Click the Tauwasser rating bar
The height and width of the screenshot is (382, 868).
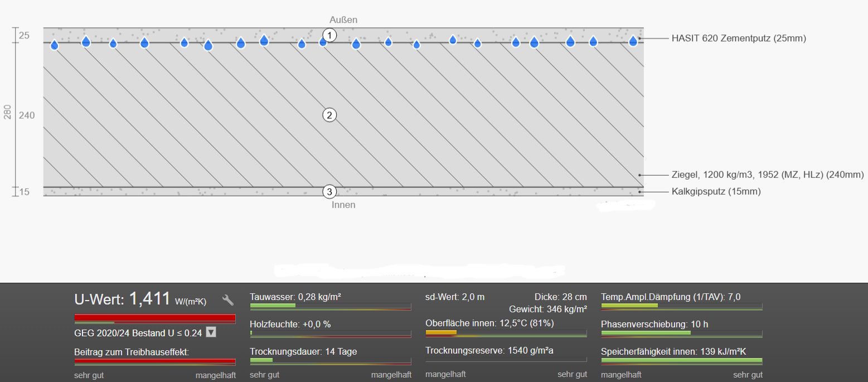click(x=330, y=306)
